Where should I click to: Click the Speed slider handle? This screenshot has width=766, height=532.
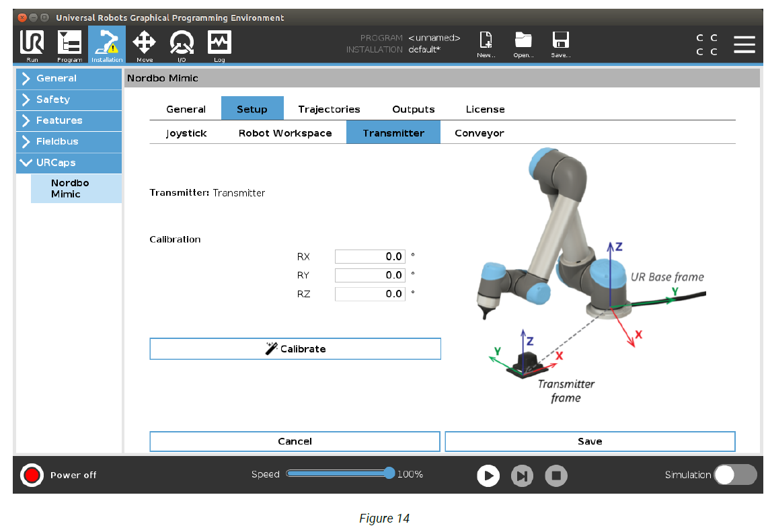(x=389, y=473)
